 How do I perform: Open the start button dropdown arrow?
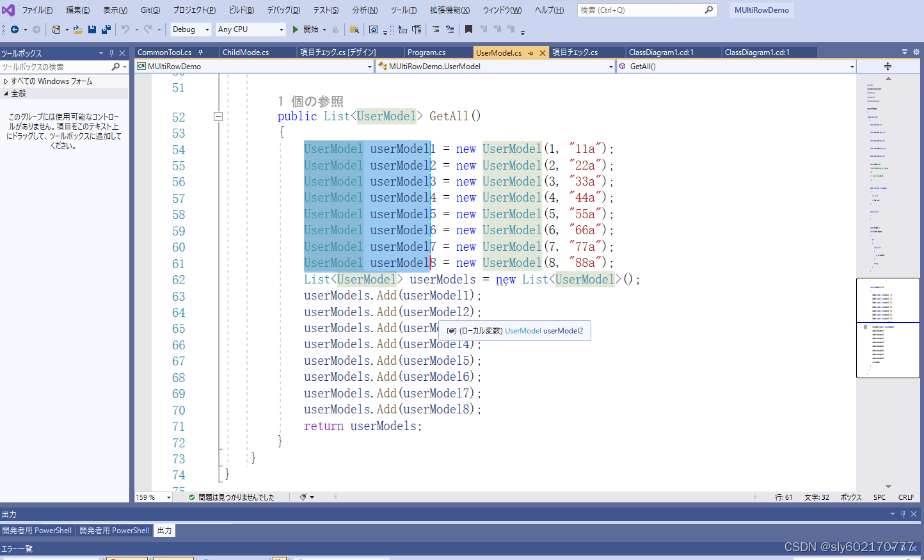[324, 29]
